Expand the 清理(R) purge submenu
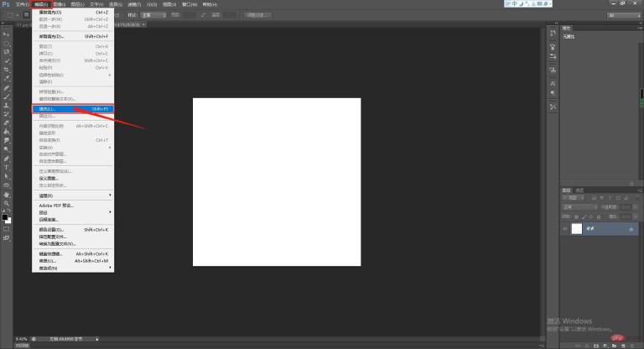Image resolution: width=644 pixels, height=349 pixels. (x=73, y=195)
